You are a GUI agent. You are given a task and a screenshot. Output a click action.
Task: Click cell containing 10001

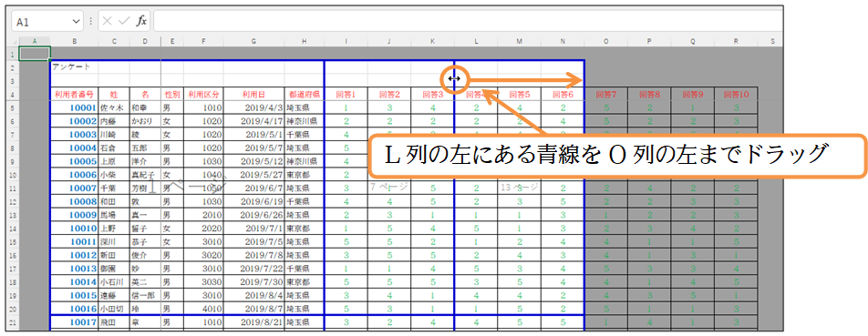(x=74, y=107)
